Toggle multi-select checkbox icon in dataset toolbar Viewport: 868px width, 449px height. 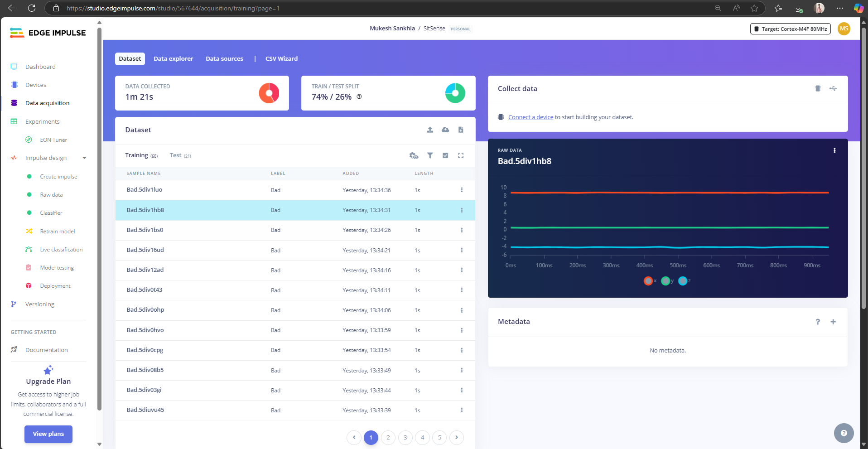[445, 155]
